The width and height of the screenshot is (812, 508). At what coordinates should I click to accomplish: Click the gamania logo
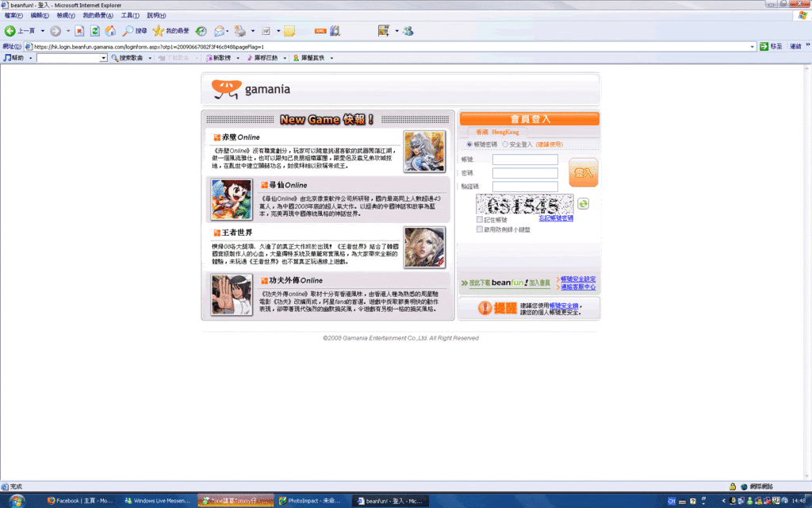click(x=251, y=89)
